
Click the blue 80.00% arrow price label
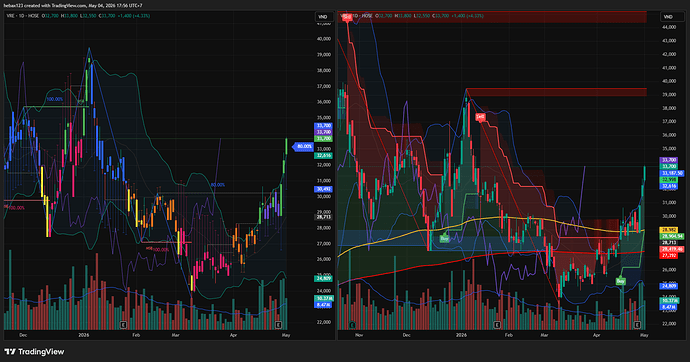tap(303, 146)
